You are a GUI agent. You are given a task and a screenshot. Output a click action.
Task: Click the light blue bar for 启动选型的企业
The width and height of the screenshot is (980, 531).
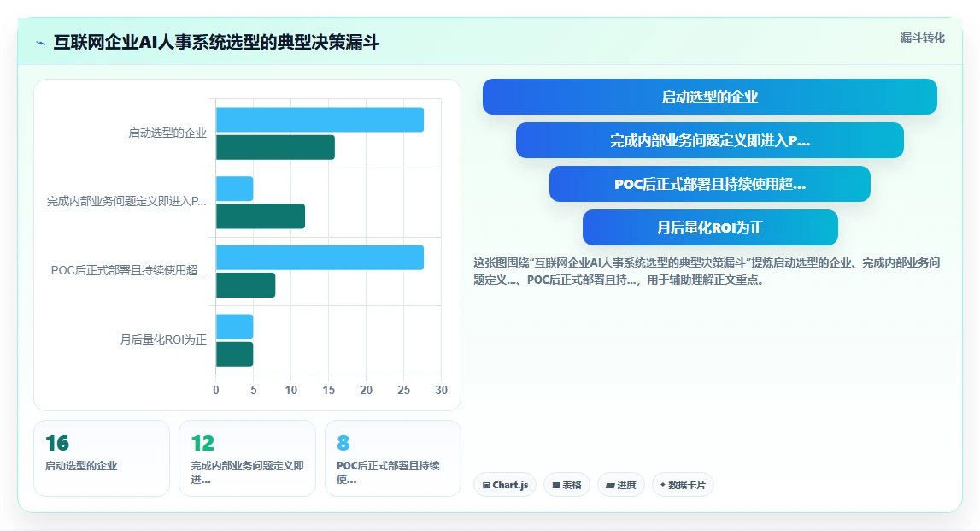[320, 120]
